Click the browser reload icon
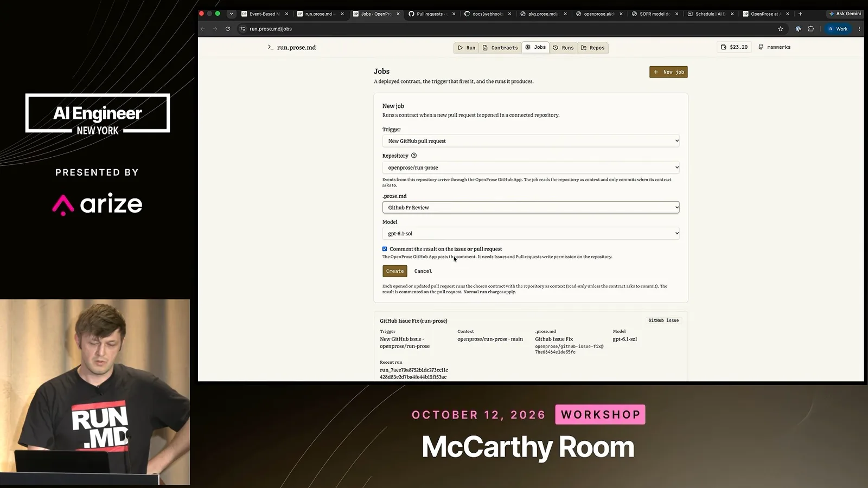868x488 pixels. [x=228, y=29]
